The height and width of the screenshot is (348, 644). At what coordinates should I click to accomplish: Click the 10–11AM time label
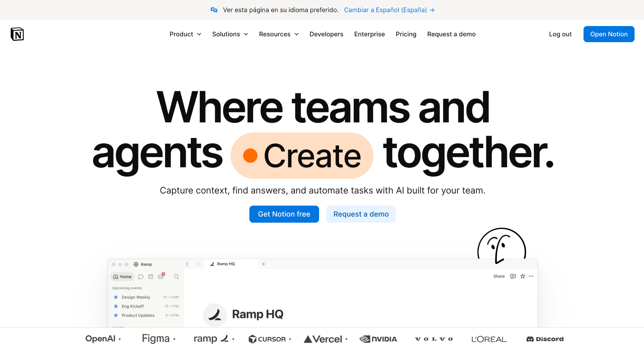[171, 297]
